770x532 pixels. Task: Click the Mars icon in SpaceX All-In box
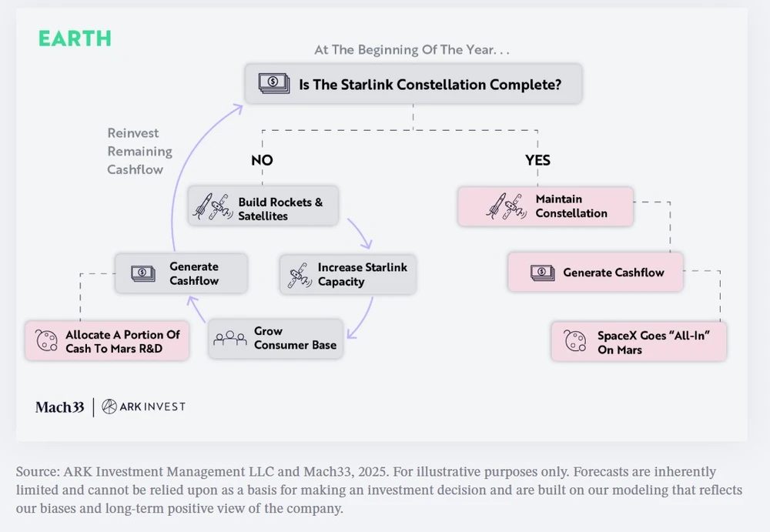pos(575,343)
